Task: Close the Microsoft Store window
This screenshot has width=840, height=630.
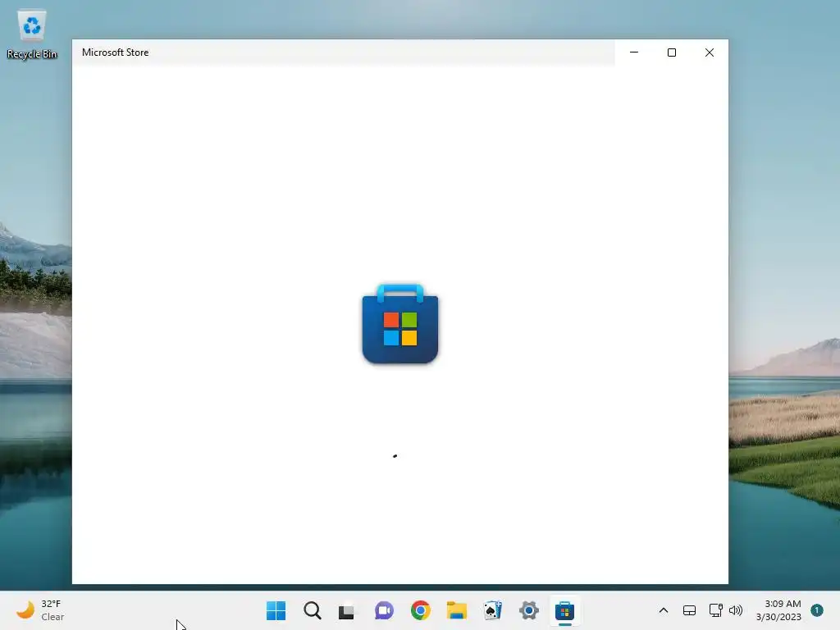Action: tap(710, 52)
